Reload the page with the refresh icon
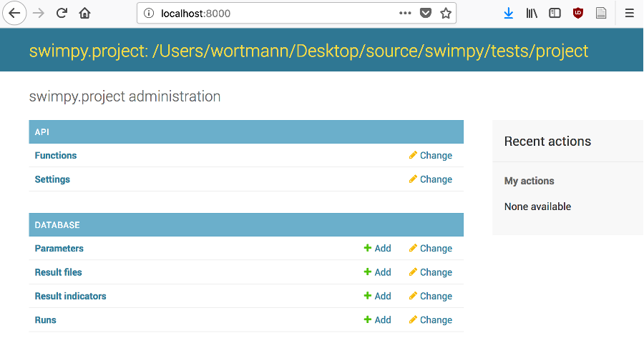The image size is (644, 358). (x=62, y=13)
